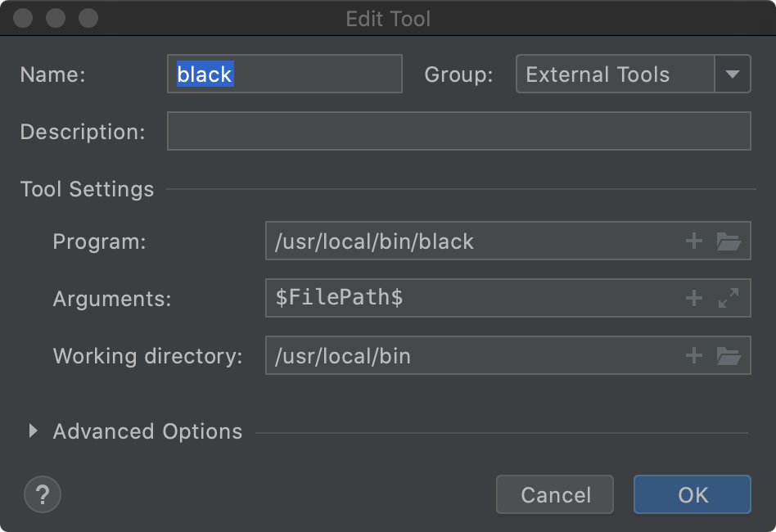Insert a macro into the Arguments field
This screenshot has width=776, height=532.
pos(693,298)
